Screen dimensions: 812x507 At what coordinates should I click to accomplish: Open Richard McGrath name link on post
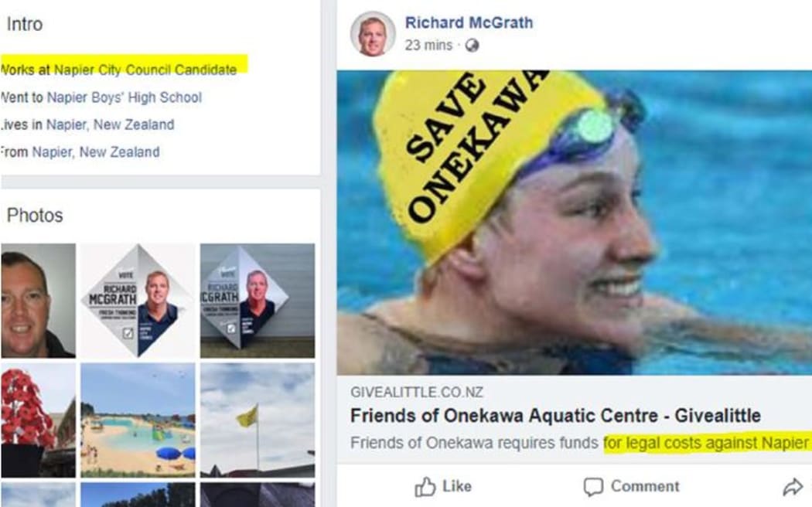tap(469, 22)
